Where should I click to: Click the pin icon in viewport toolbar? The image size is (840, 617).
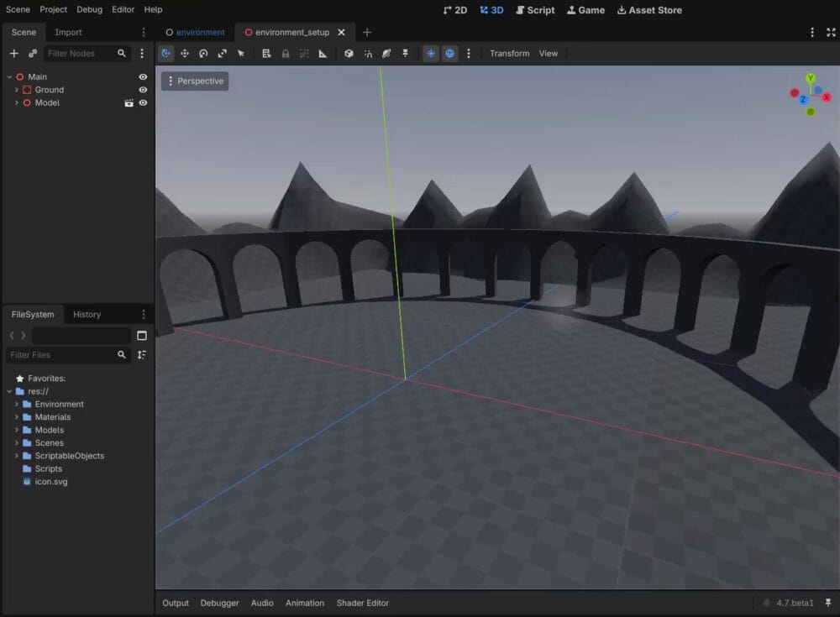click(405, 54)
